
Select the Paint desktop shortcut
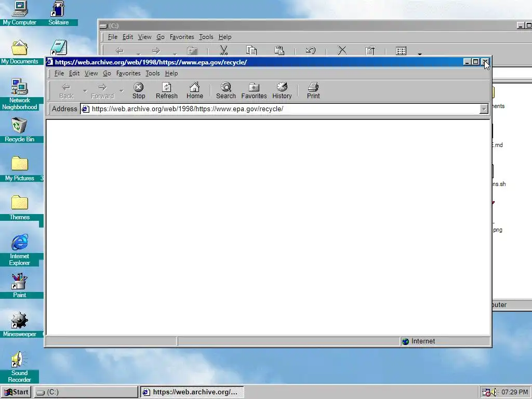tap(19, 286)
